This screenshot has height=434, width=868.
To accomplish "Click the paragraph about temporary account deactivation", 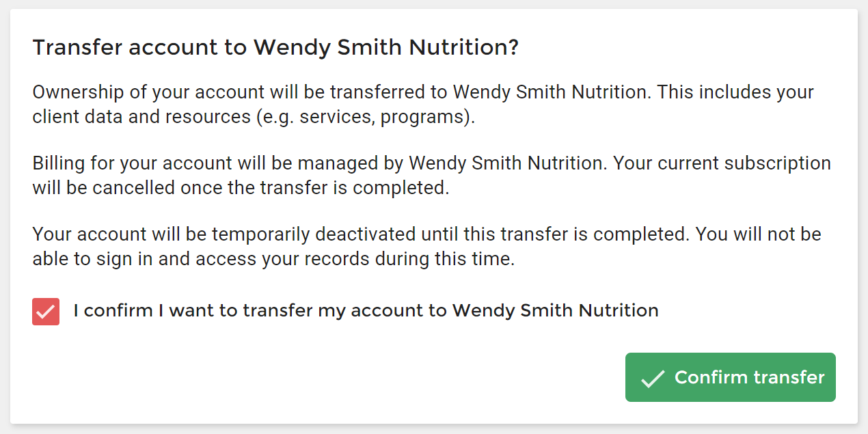I will click(427, 247).
